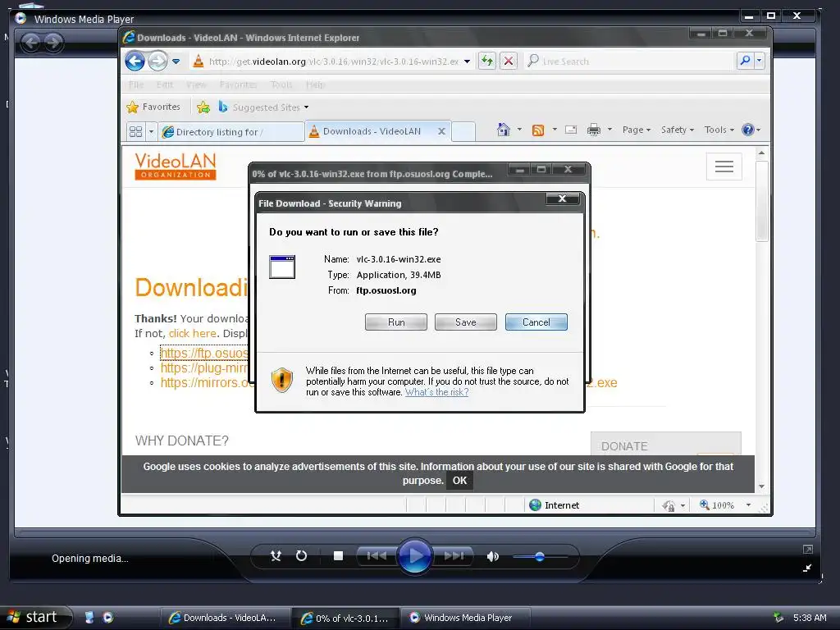Toggle repeat in Windows Media Player

(x=302, y=556)
